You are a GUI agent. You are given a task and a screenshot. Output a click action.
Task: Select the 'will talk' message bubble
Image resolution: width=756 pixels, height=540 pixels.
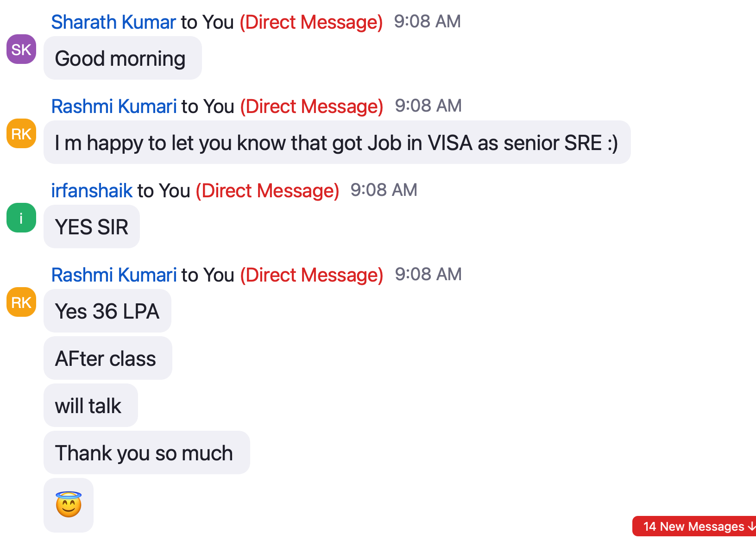pyautogui.click(x=91, y=405)
